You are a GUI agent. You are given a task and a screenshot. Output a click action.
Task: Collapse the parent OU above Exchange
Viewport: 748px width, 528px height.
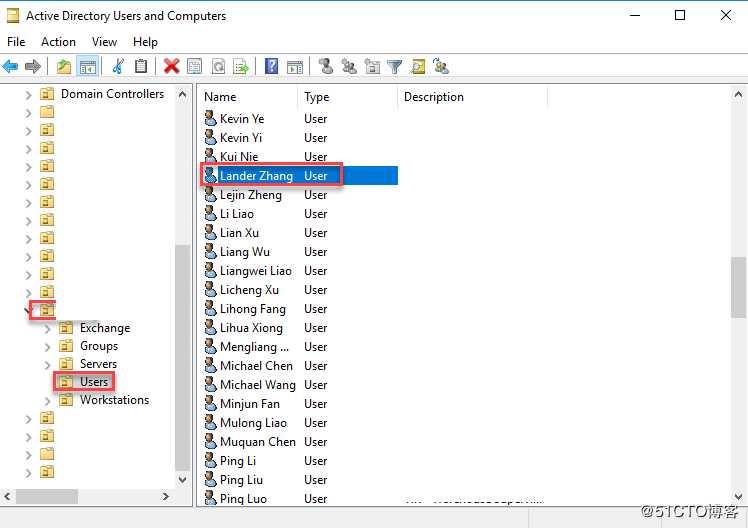pyautogui.click(x=28, y=311)
